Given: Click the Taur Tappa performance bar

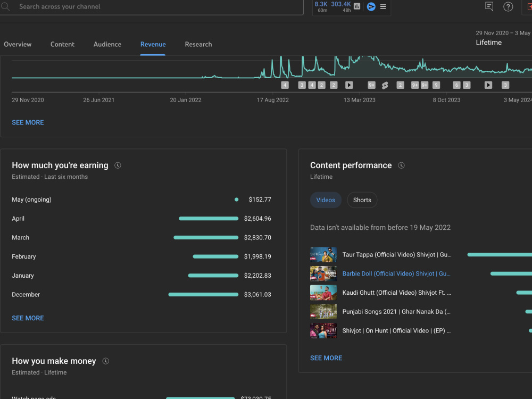Looking at the screenshot, I should coord(500,254).
